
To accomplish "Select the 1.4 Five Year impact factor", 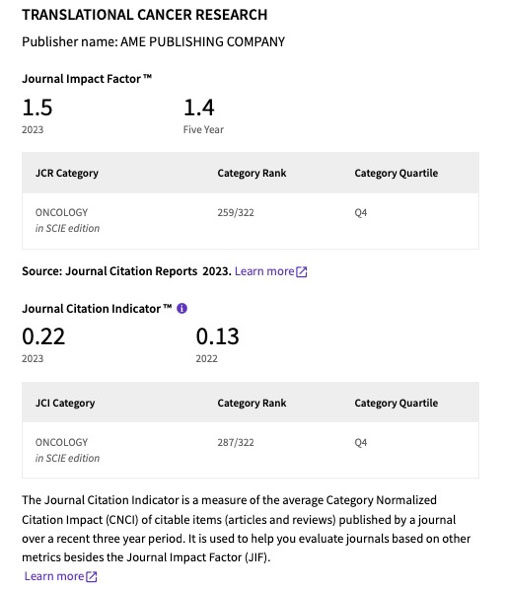I will coord(199,107).
